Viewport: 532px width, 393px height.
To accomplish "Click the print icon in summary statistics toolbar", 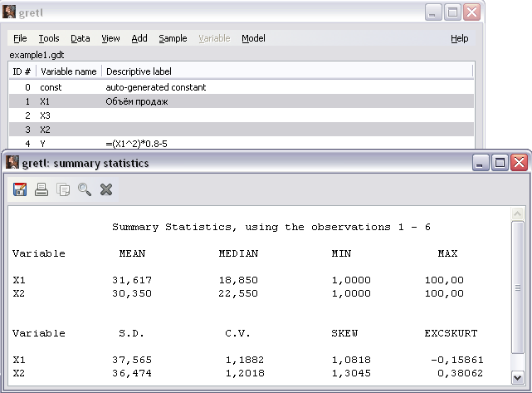I will (x=41, y=189).
